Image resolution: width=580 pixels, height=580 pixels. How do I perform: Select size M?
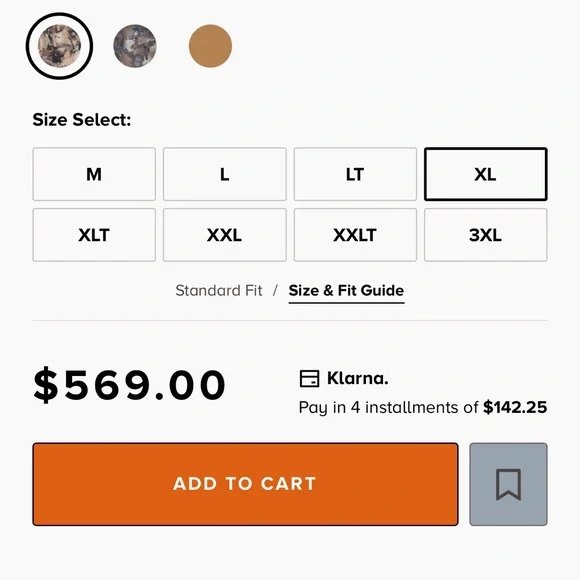coord(94,174)
